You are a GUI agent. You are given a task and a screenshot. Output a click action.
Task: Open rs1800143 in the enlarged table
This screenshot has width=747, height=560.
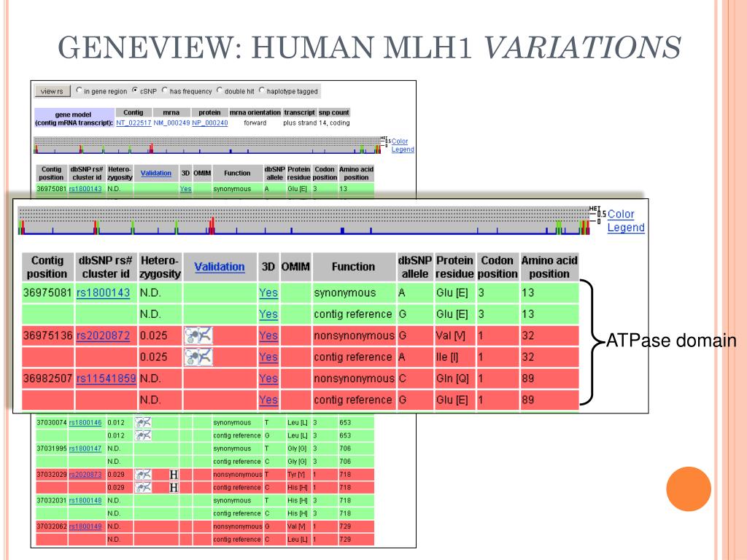(103, 293)
